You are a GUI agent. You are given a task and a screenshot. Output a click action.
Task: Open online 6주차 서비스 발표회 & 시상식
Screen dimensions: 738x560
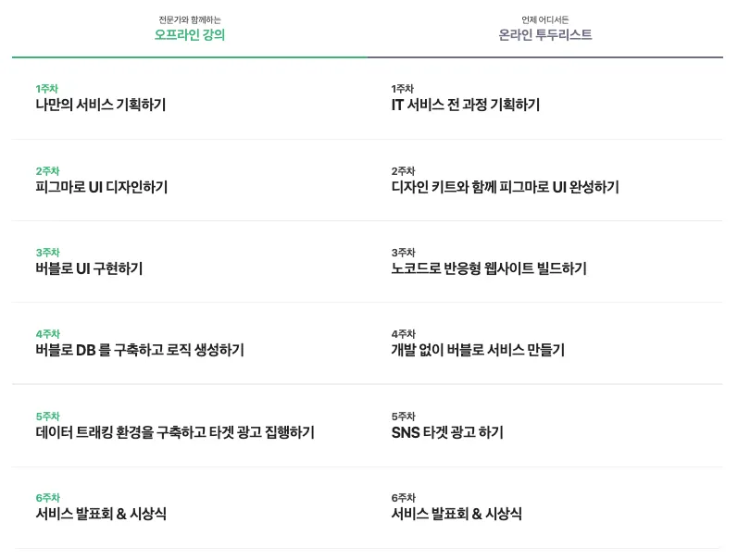(457, 514)
